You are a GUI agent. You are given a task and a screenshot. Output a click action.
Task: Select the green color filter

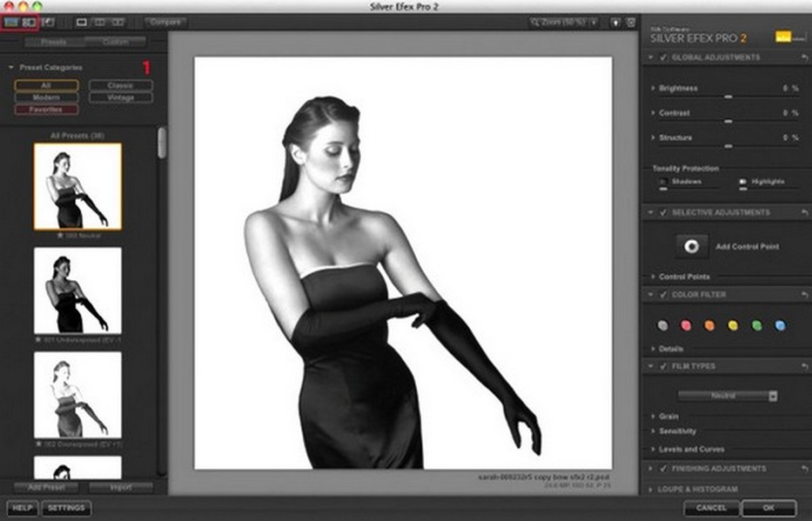[756, 325]
